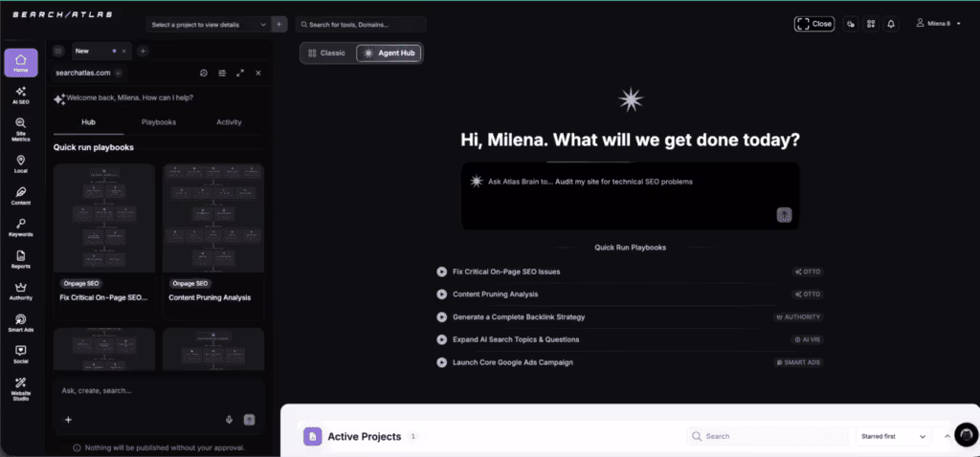Click the notifications bell icon

tap(891, 24)
